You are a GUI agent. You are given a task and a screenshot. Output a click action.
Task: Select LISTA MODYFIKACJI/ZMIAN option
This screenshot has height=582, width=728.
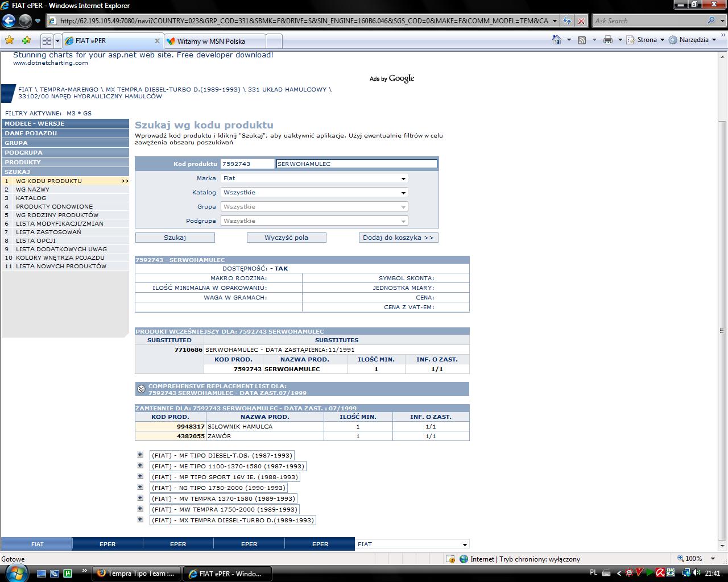[x=65, y=223]
